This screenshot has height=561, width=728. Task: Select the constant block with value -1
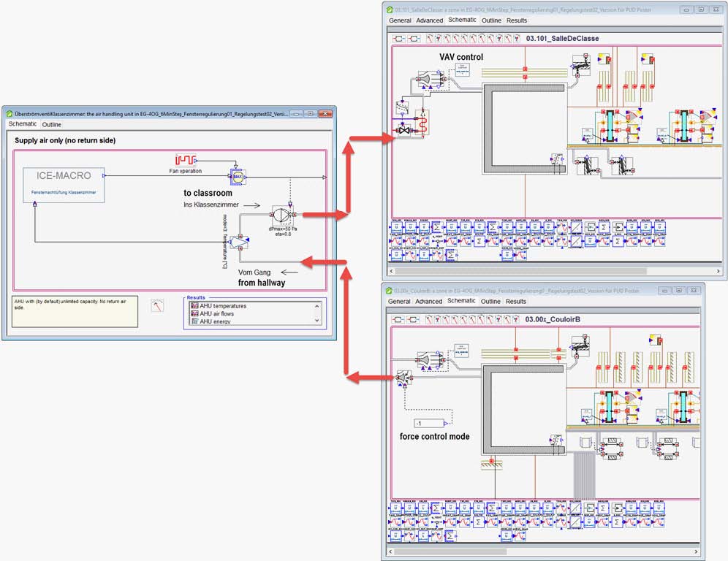tap(428, 424)
